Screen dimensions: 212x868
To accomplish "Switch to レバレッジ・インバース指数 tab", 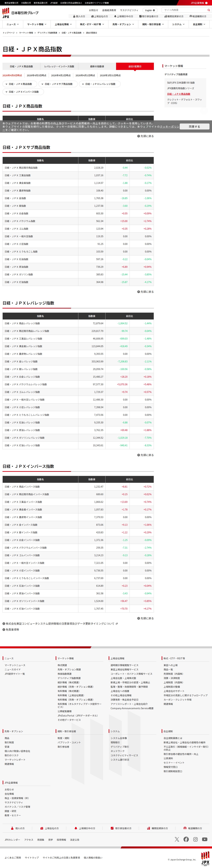I will click(x=59, y=66).
